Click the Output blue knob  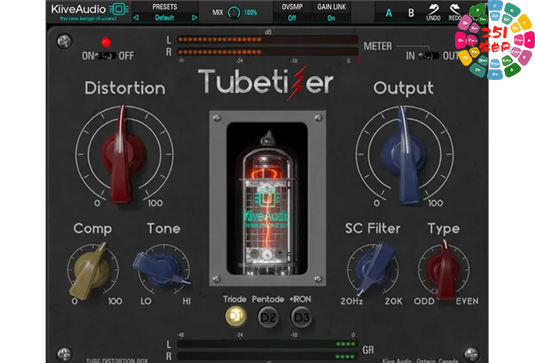405,155
